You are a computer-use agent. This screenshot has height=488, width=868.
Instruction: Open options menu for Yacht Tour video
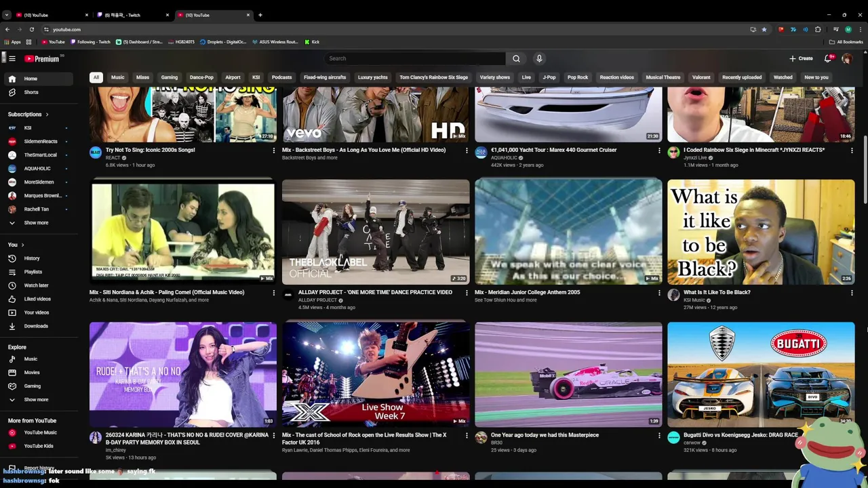[659, 150]
